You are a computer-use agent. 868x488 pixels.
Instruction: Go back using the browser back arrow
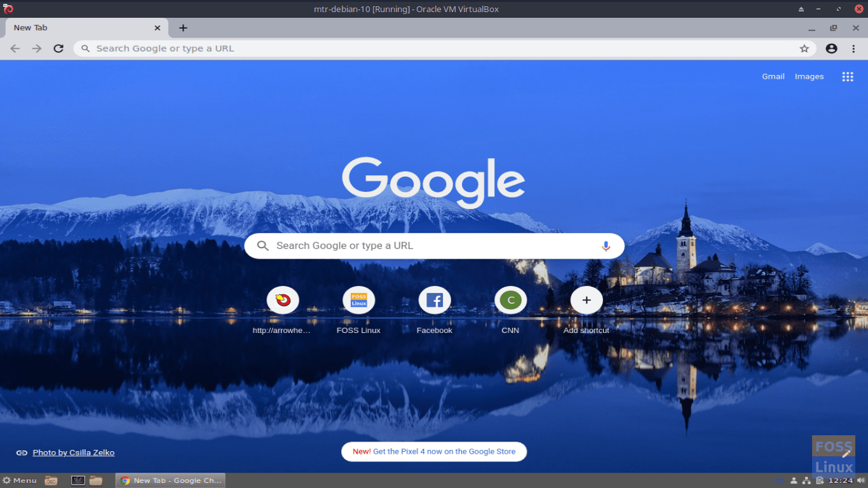coord(15,48)
